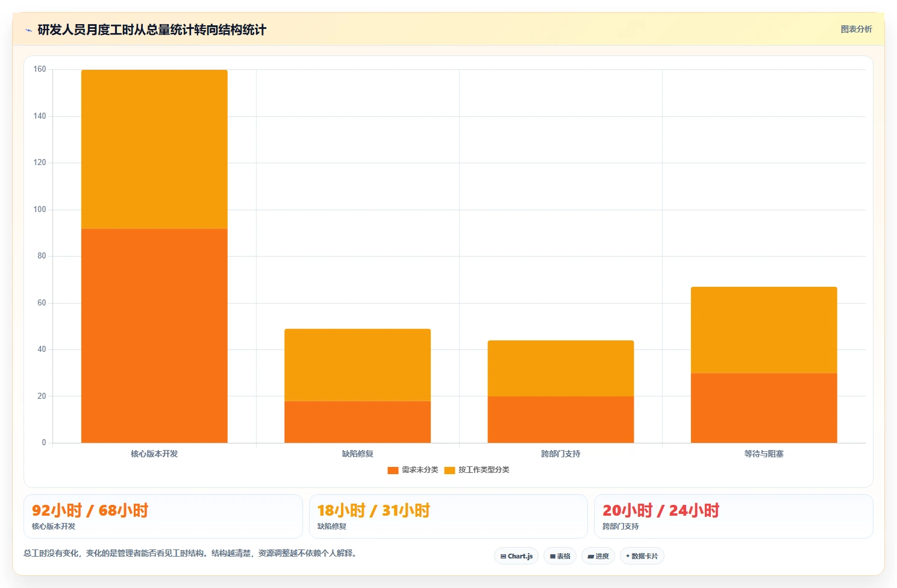Click the orange lower segment of 等待与阻塞 bar
The height and width of the screenshot is (588, 897).
coord(764,408)
